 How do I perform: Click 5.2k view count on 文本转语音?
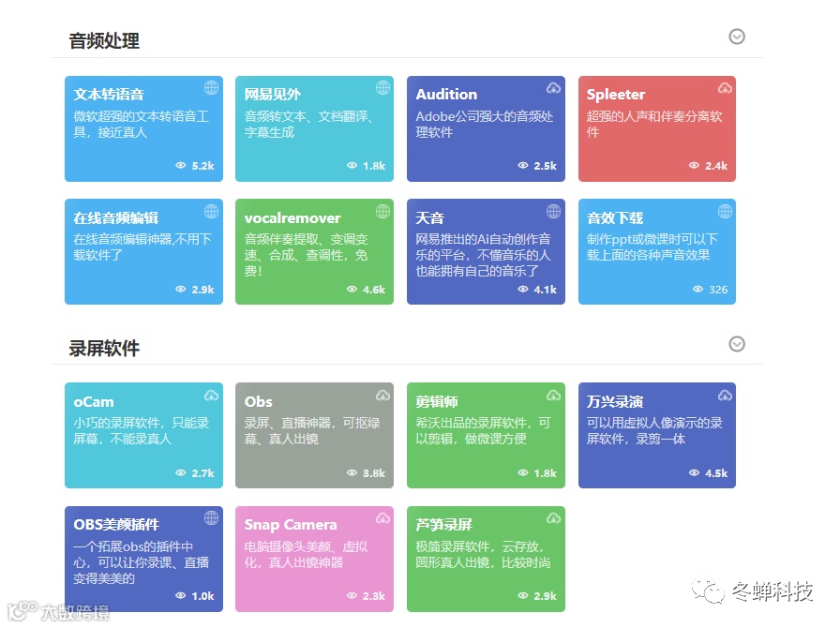click(x=203, y=166)
